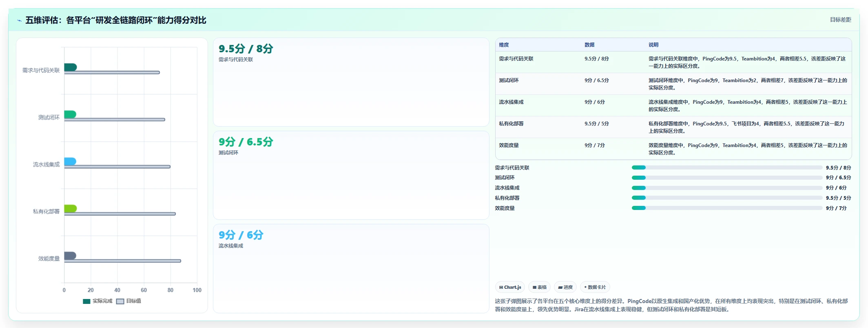Click the table description mentioning Teambition为2
This screenshot has width=868, height=328.
click(748, 84)
